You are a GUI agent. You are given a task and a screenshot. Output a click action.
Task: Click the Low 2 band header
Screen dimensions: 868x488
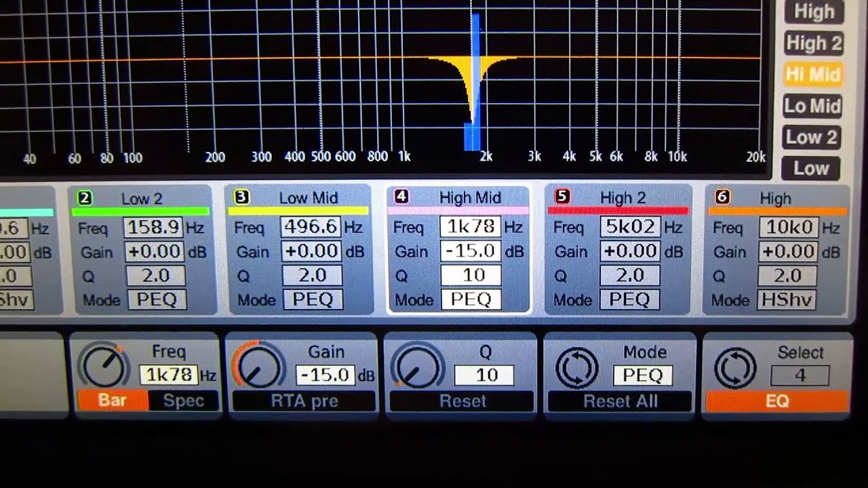(142, 199)
